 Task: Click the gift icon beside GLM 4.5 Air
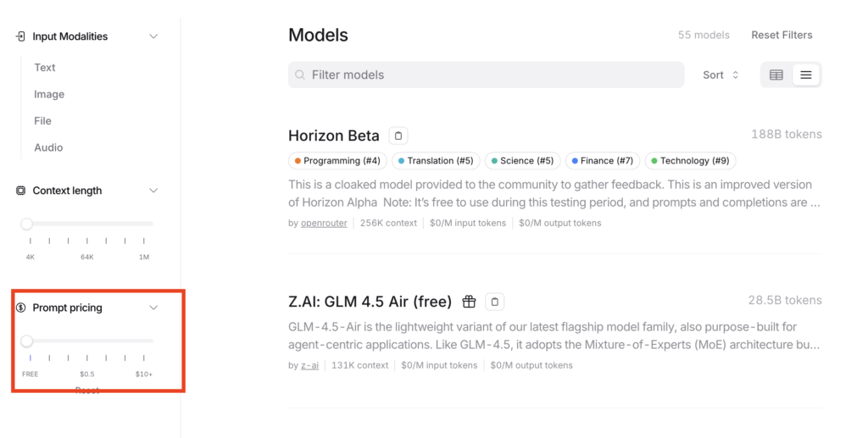[469, 302]
